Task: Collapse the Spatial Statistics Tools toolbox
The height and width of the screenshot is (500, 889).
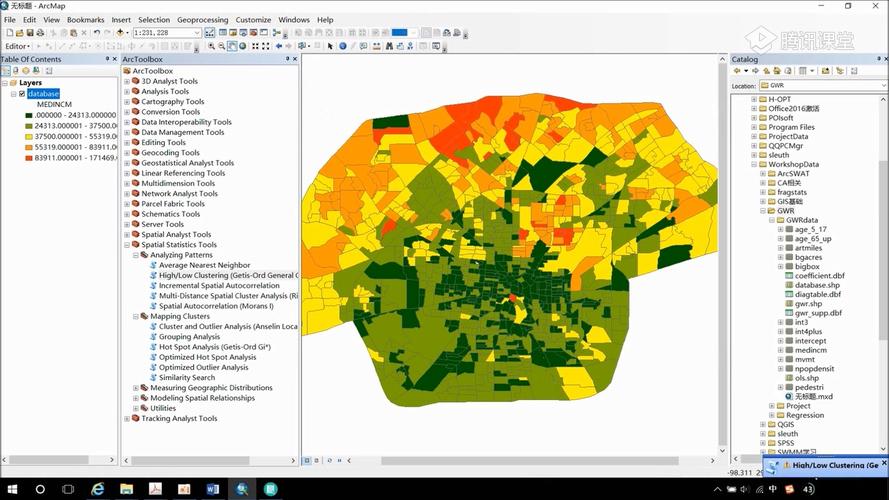Action: (x=127, y=245)
